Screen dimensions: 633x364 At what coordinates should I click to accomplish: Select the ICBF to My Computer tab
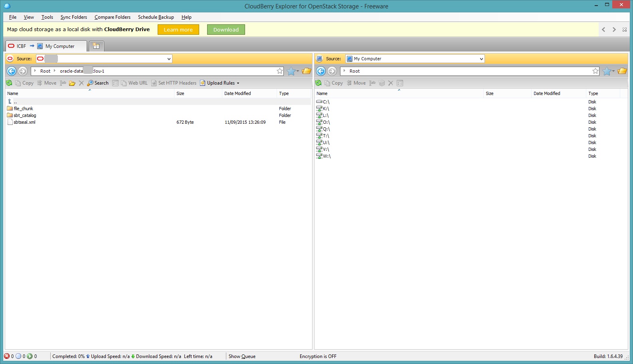(x=45, y=46)
